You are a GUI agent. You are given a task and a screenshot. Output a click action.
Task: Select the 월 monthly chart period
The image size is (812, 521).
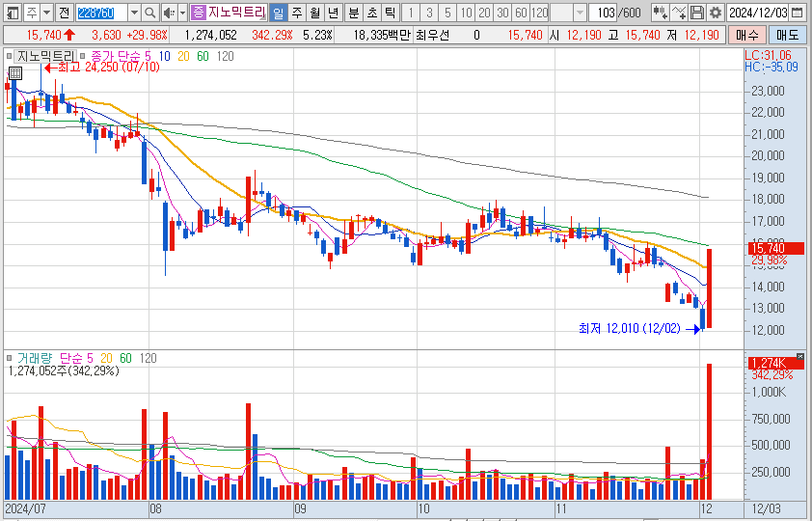point(314,12)
